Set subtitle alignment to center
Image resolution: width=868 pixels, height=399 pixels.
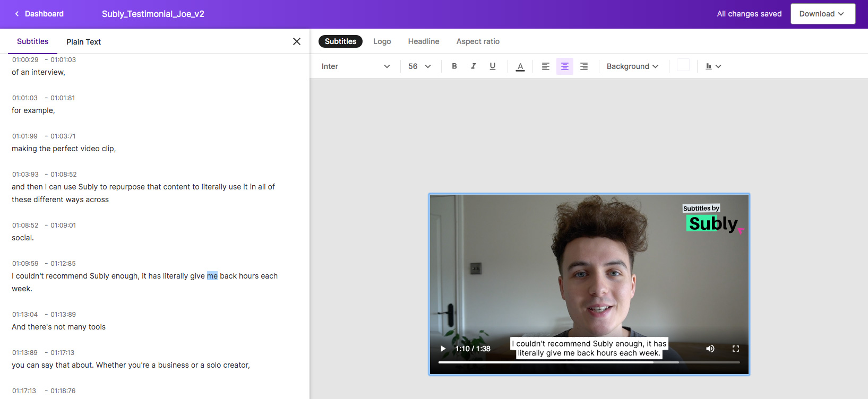click(x=564, y=66)
